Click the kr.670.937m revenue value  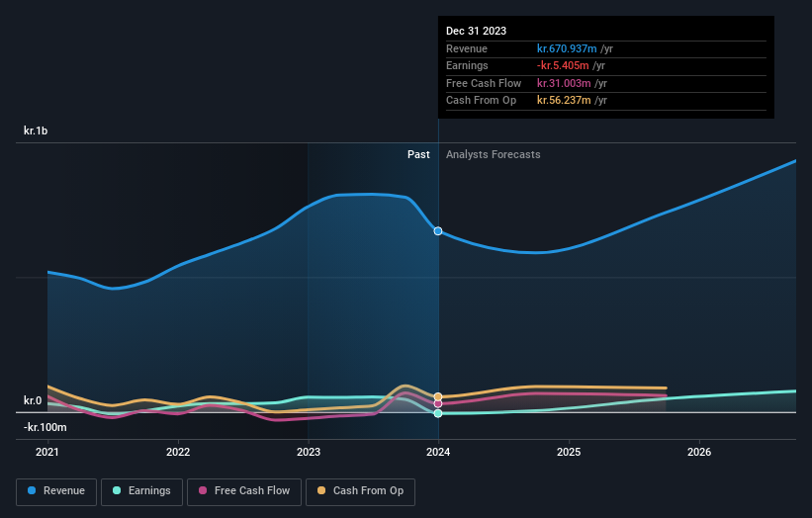567,48
